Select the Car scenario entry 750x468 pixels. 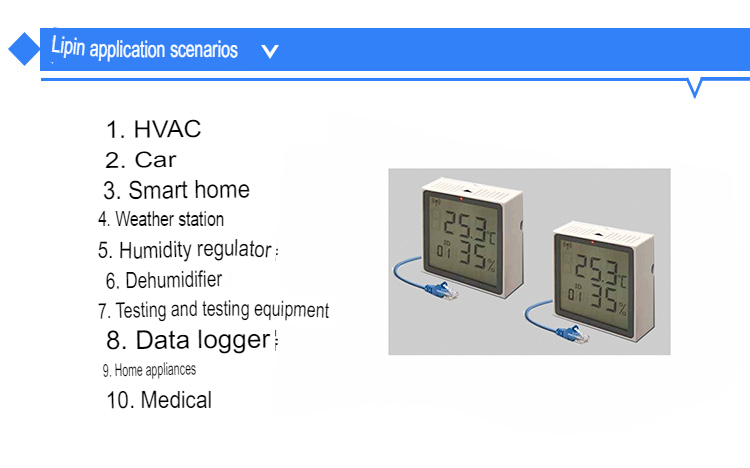click(141, 160)
